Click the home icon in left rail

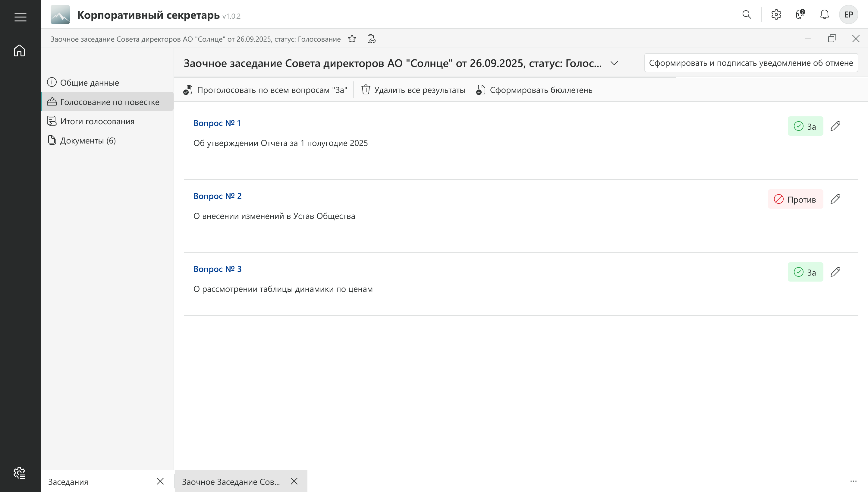(20, 51)
